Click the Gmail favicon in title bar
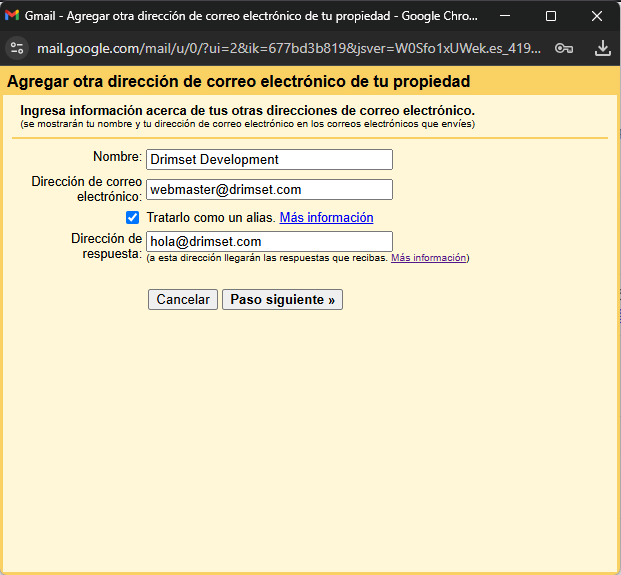Viewport: 621px width, 575px height. (13, 16)
